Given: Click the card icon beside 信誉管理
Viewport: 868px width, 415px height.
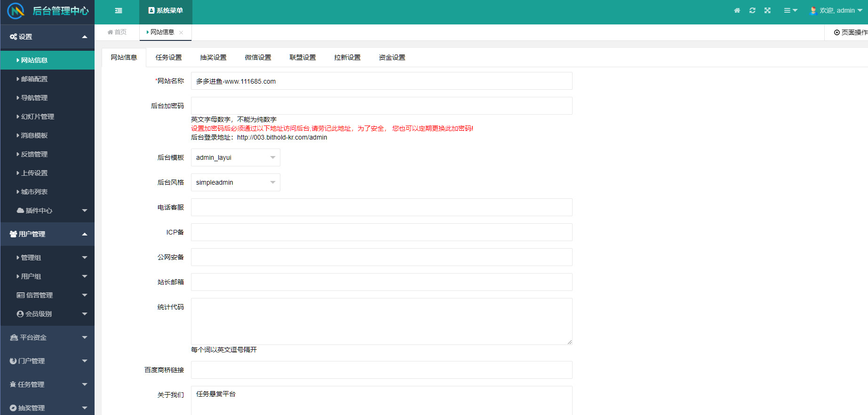Looking at the screenshot, I should tap(21, 295).
